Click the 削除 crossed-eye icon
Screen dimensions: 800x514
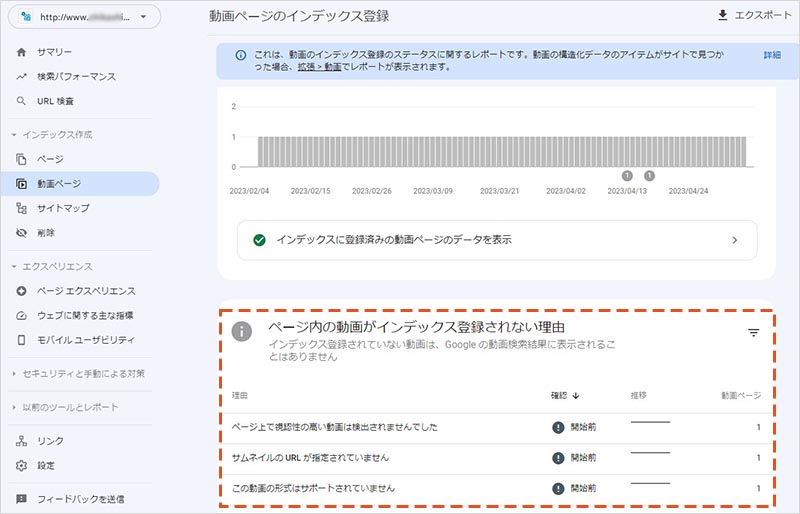22,233
